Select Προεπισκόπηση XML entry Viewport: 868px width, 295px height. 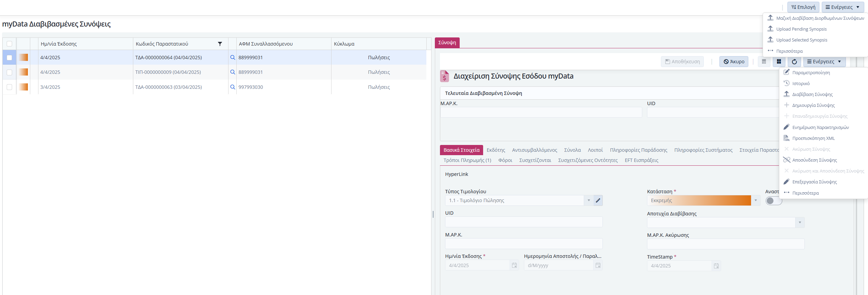(x=823, y=138)
